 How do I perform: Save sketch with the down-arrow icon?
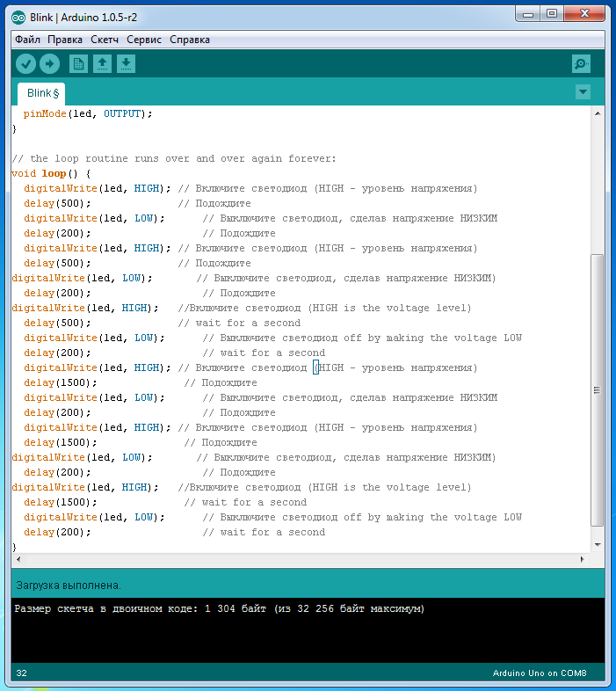tap(126, 63)
